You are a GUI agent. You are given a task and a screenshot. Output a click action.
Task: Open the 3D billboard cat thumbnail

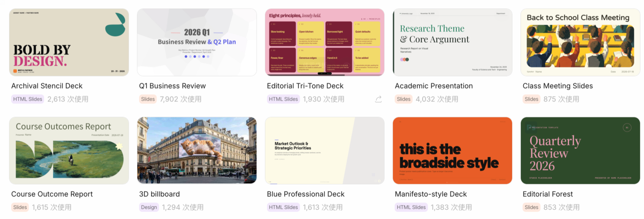[x=197, y=151]
